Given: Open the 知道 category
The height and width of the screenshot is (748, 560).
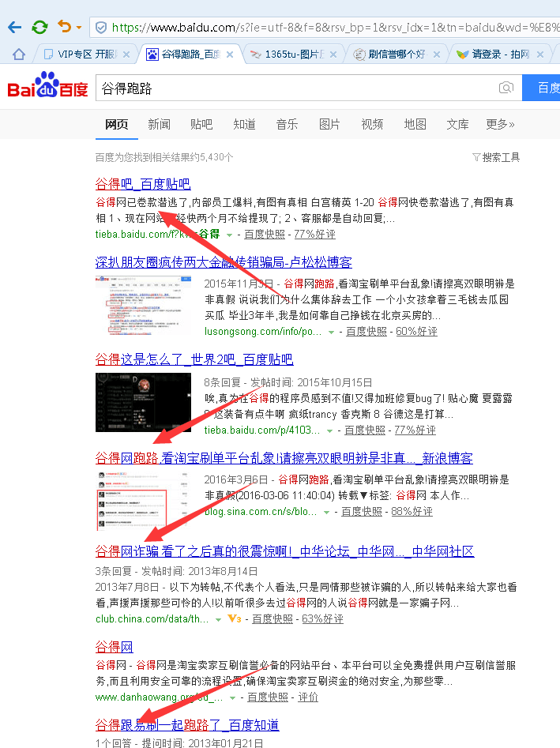Looking at the screenshot, I should [244, 125].
